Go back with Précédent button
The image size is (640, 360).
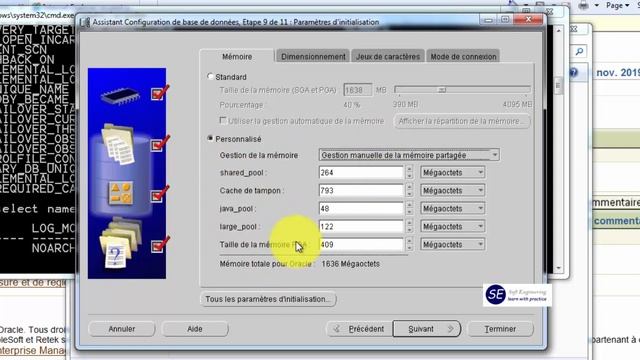click(x=359, y=329)
